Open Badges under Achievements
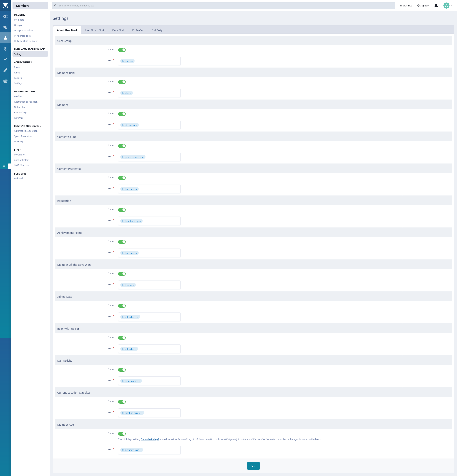The image size is (457, 476). pos(18,78)
